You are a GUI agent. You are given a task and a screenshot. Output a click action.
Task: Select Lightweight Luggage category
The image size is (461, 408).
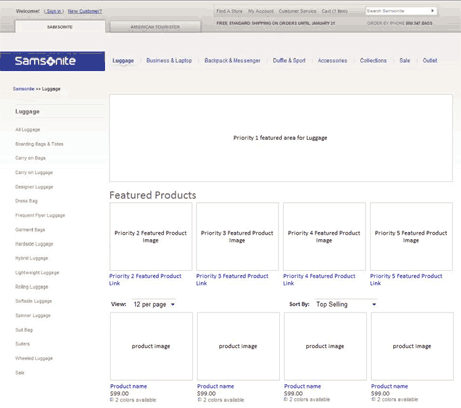(37, 273)
